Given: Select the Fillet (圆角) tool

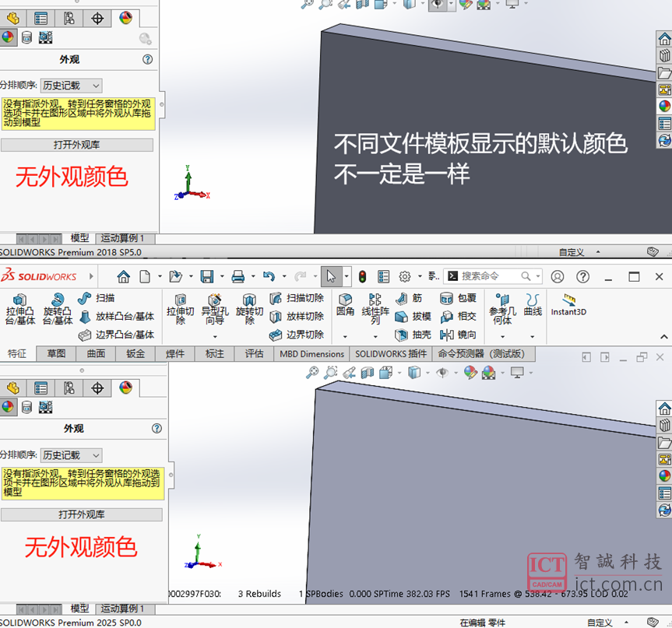Looking at the screenshot, I should 345,304.
